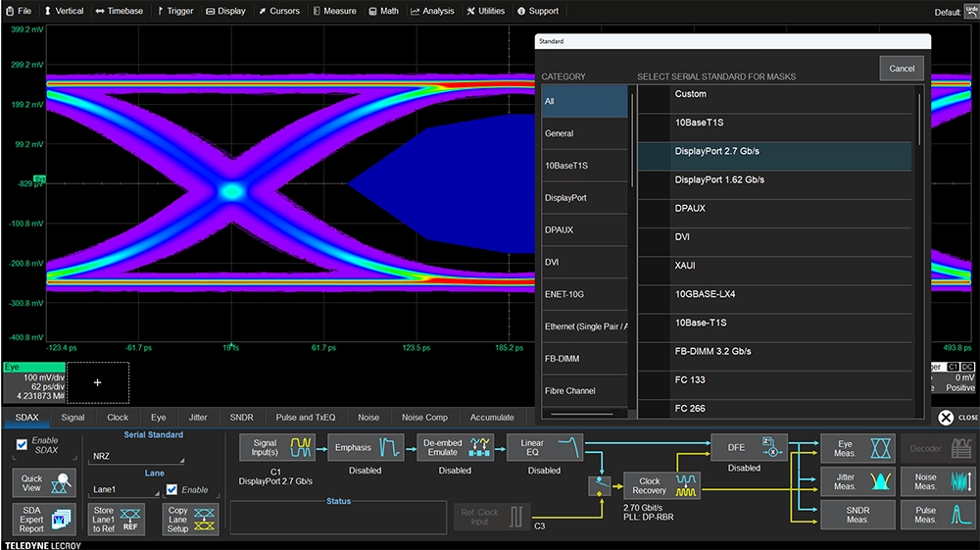The height and width of the screenshot is (550, 980).
Task: Click the clock source switch selector icon
Action: coord(600,485)
